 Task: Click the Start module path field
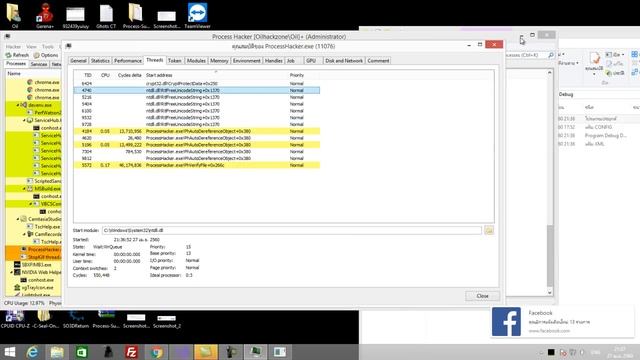tap(291, 231)
